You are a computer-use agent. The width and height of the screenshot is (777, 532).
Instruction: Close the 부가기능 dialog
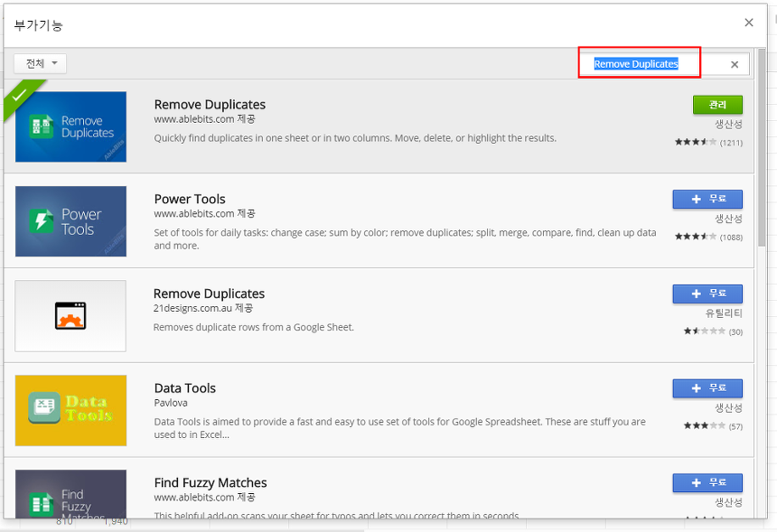pos(749,23)
